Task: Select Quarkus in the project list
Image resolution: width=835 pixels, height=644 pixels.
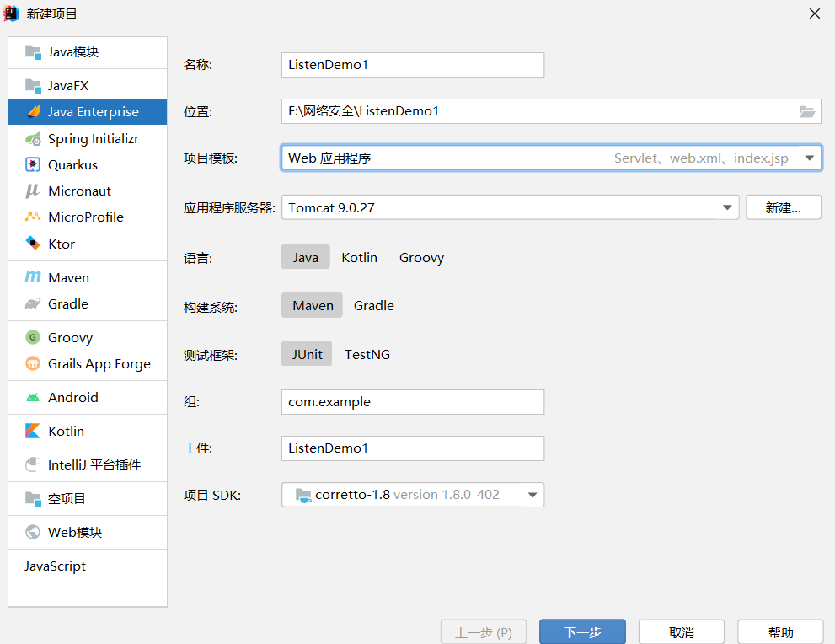Action: click(88, 164)
